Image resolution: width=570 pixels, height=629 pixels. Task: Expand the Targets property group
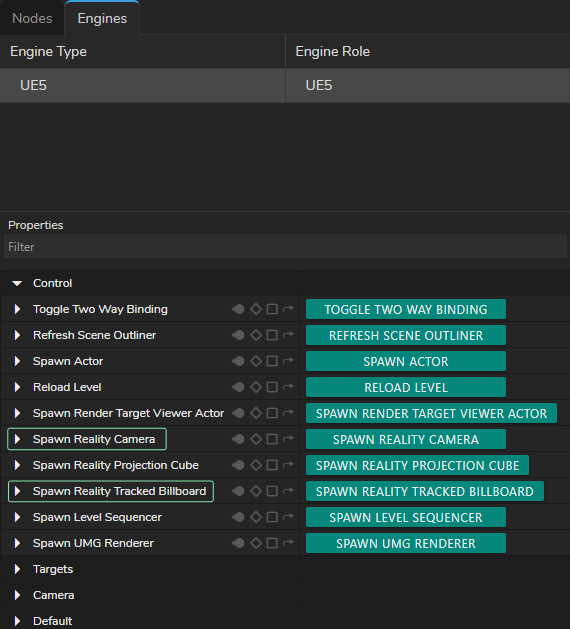[17, 569]
